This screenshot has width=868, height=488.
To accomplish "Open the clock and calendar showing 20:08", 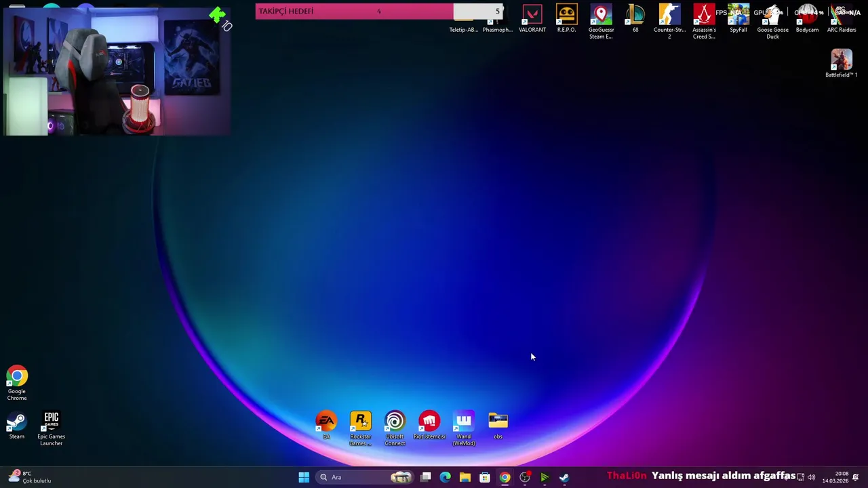I will click(x=835, y=477).
